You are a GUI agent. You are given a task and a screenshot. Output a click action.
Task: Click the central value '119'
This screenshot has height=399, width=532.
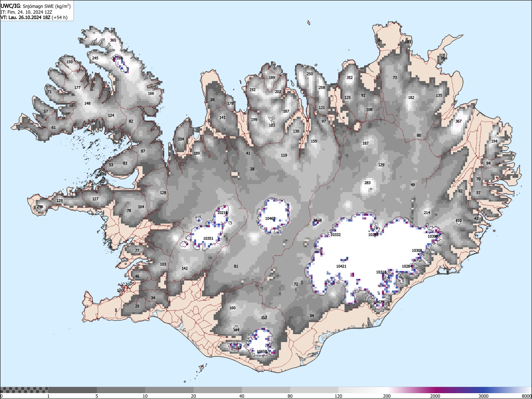coord(284,155)
